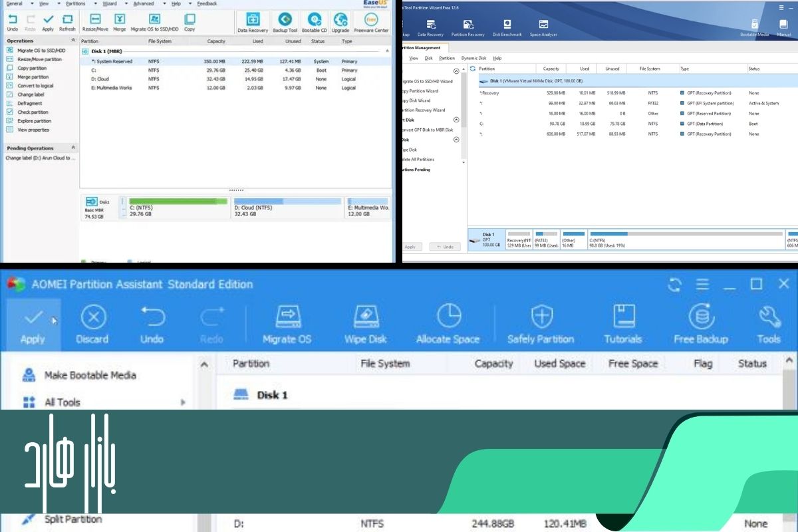Select the System Reserved row in EaseUS
The width and height of the screenshot is (798, 532).
[x=236, y=61]
